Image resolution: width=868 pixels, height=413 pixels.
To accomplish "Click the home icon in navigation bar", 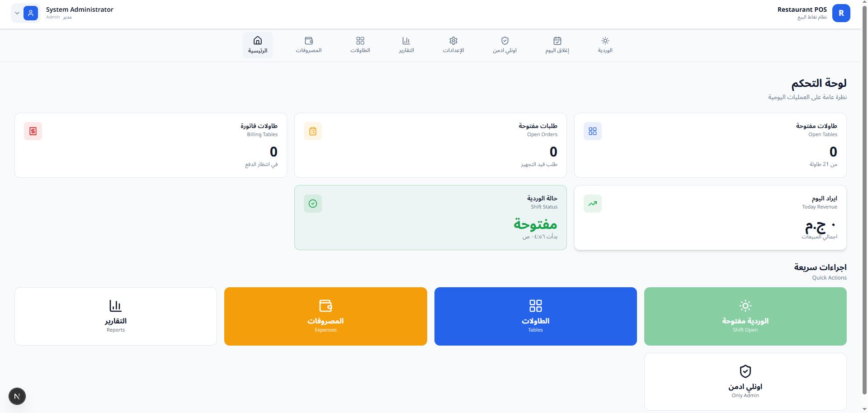I will pyautogui.click(x=258, y=41).
